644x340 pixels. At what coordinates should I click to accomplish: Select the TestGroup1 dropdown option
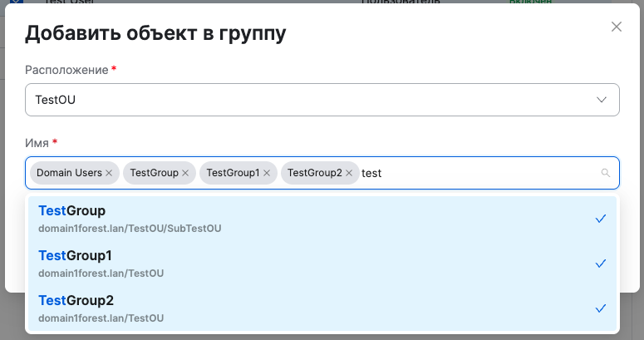(x=76, y=255)
